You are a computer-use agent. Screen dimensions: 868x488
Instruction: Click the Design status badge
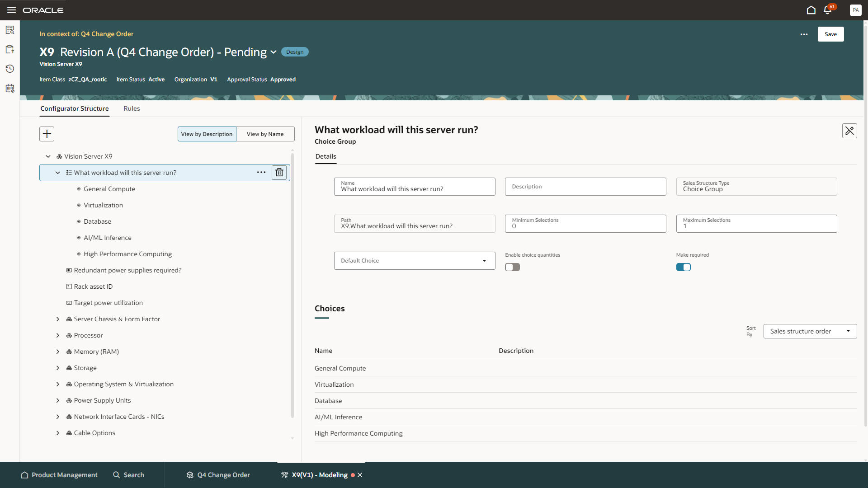pyautogui.click(x=295, y=52)
